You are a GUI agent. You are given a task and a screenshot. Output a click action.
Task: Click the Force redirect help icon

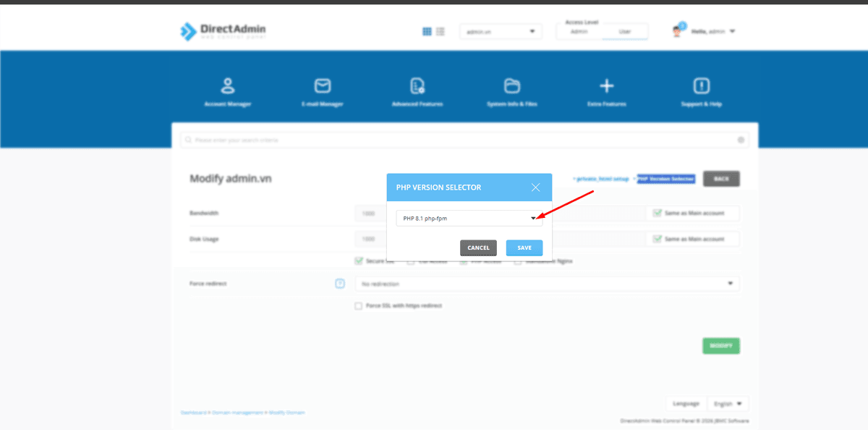tap(340, 284)
